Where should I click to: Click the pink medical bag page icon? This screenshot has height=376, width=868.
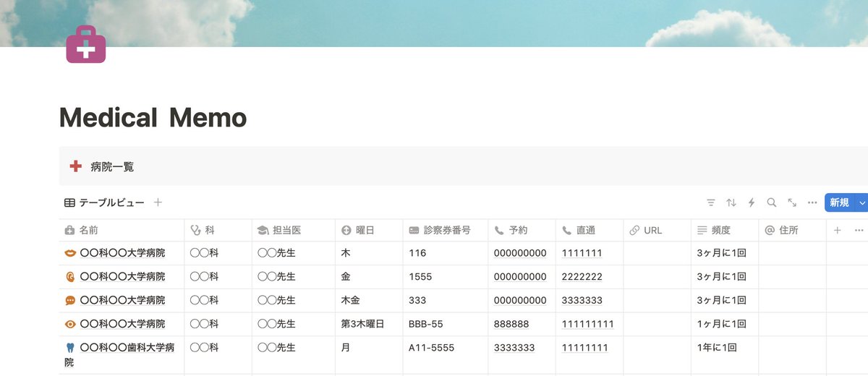(x=85, y=44)
